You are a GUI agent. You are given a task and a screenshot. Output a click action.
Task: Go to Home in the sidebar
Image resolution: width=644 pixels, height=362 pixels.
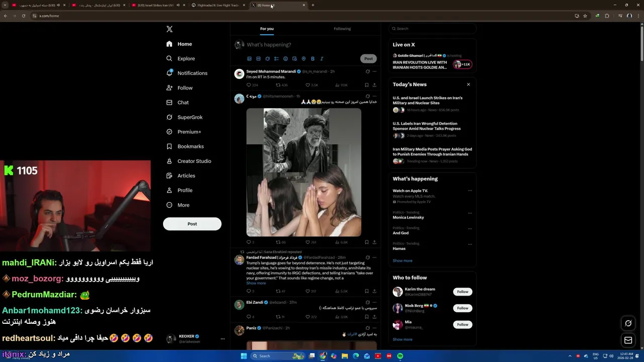coord(180,44)
